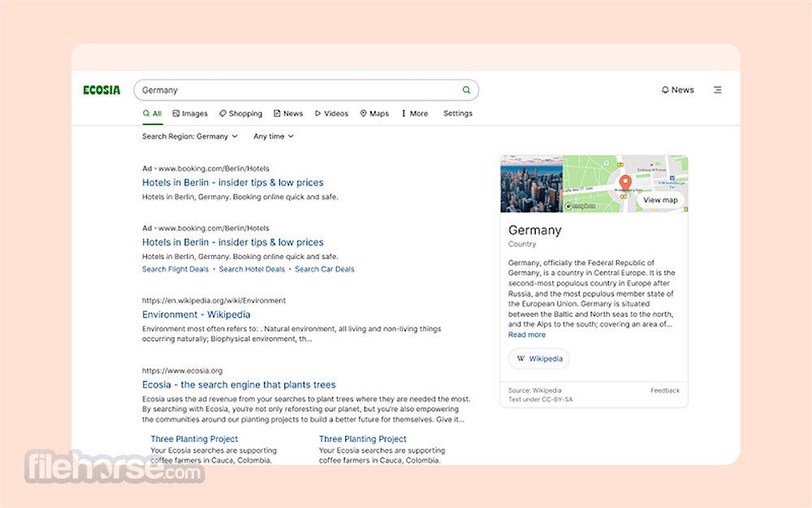Open Environment - Wikipedia result
Viewport: 812px width, 508px height.
click(196, 315)
